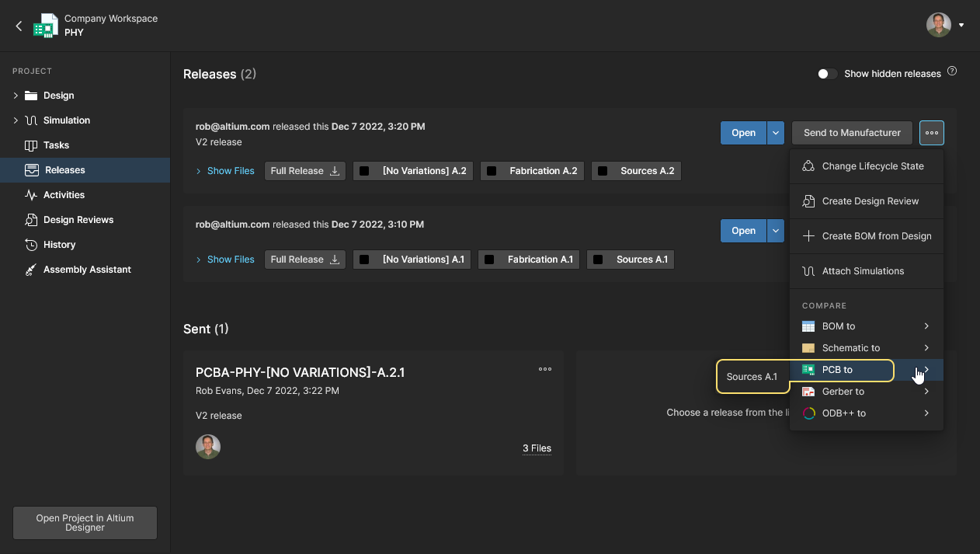Image resolution: width=980 pixels, height=554 pixels.
Task: Choose Attach Simulations menu item
Action: pos(867,271)
